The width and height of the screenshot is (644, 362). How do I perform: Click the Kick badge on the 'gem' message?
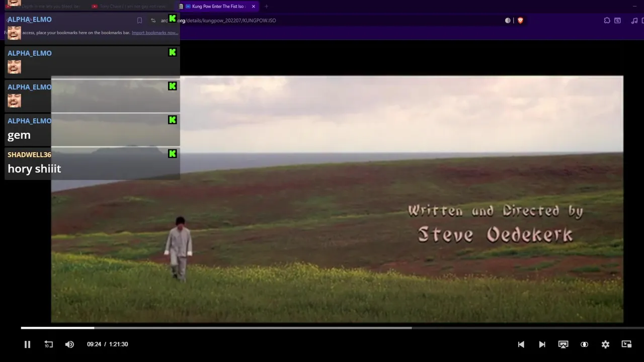(x=173, y=120)
